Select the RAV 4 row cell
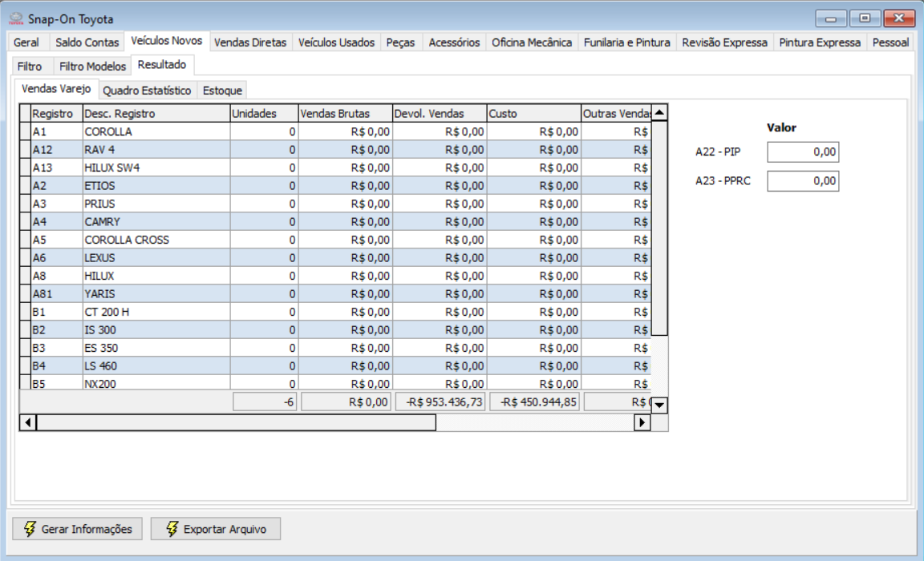 (156, 150)
